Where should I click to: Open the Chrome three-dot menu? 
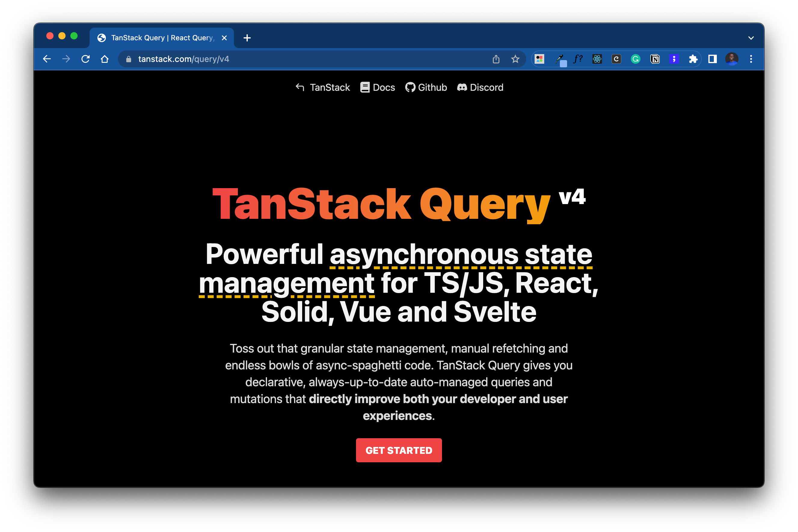point(751,59)
